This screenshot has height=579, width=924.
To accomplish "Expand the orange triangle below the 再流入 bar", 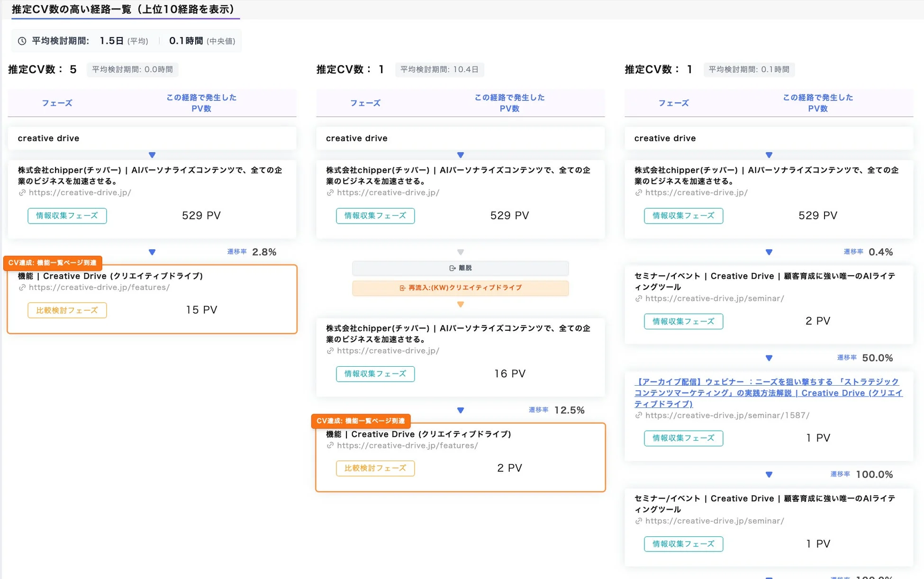I will click(460, 304).
